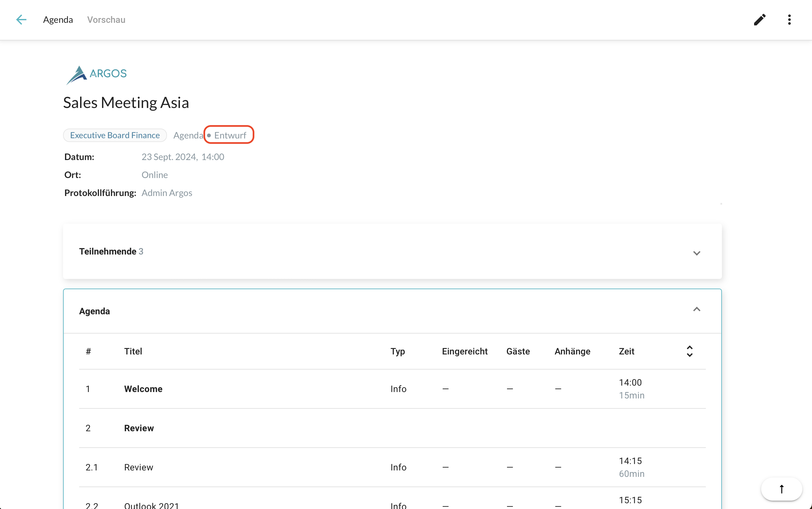
Task: Click the Sales Meeting Asia title
Action: [x=126, y=103]
